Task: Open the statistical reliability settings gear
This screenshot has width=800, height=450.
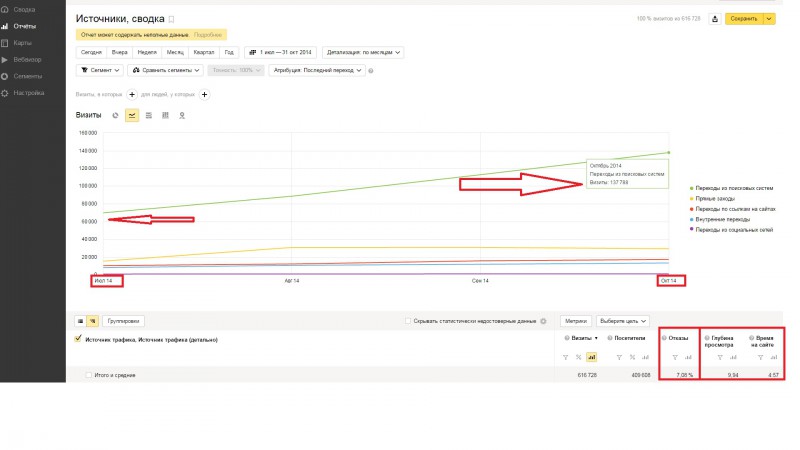Action: [543, 321]
